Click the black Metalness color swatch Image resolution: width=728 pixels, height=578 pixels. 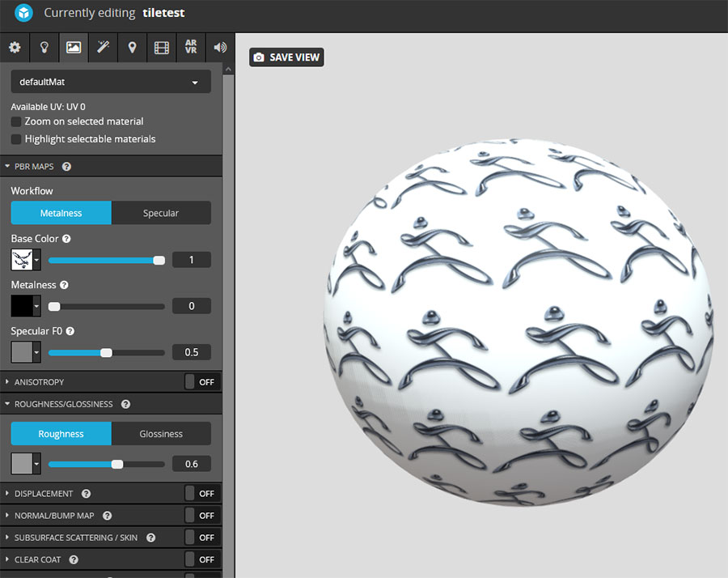[x=22, y=306]
